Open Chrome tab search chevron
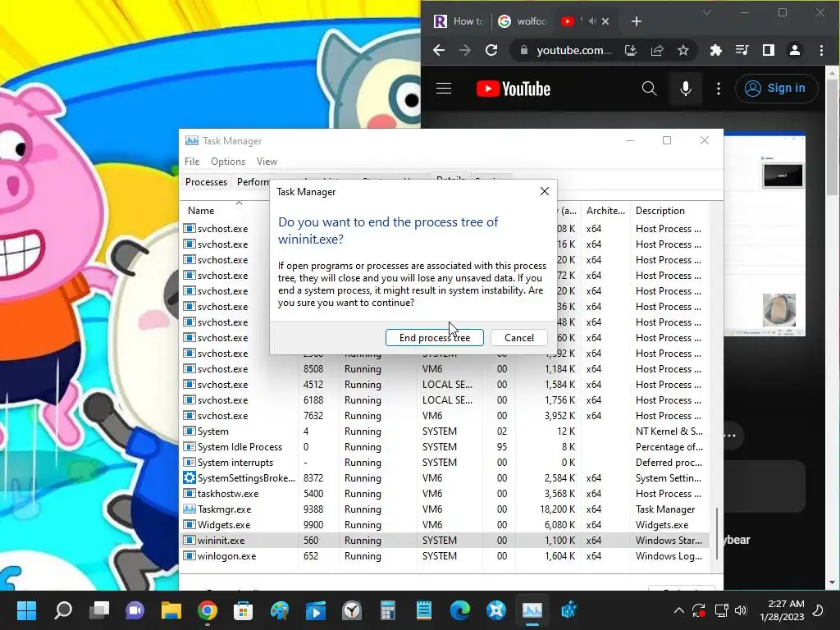 tap(707, 12)
